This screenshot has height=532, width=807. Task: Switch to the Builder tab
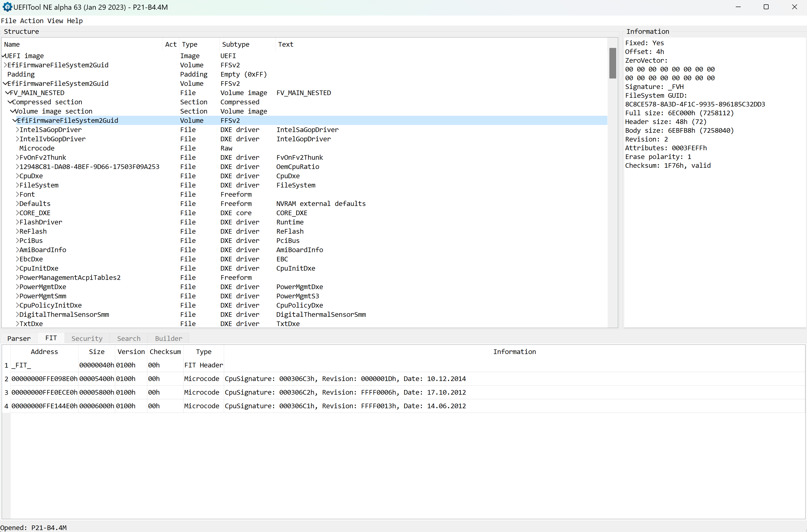click(x=168, y=338)
